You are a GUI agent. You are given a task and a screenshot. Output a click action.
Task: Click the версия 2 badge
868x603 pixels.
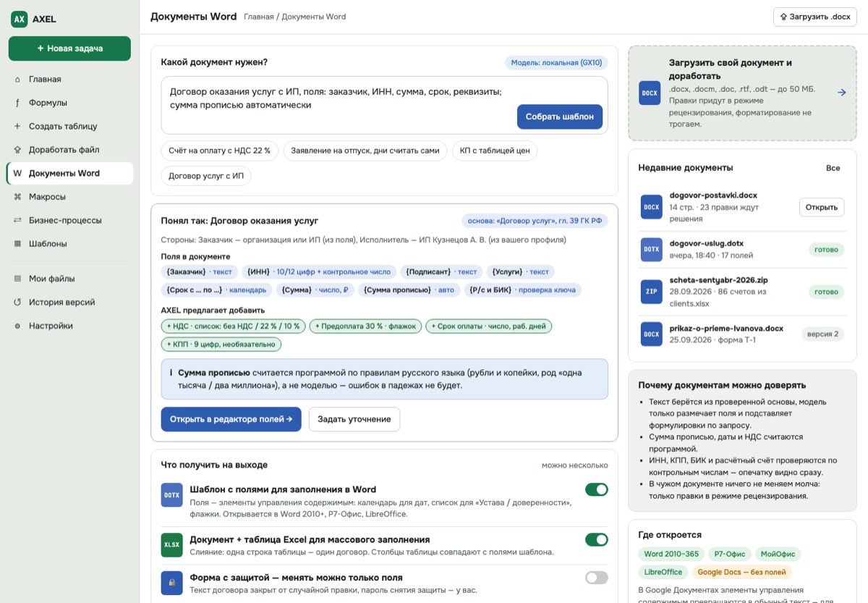pyautogui.click(x=823, y=334)
